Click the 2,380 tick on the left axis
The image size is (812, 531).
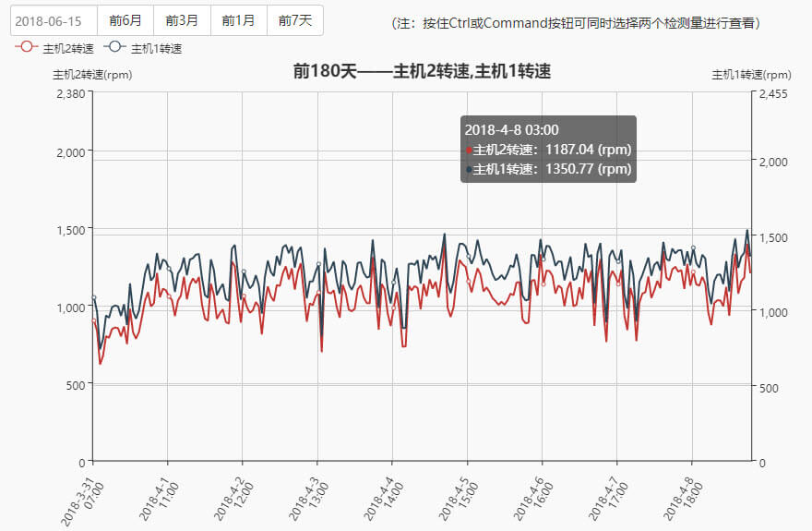click(70, 92)
